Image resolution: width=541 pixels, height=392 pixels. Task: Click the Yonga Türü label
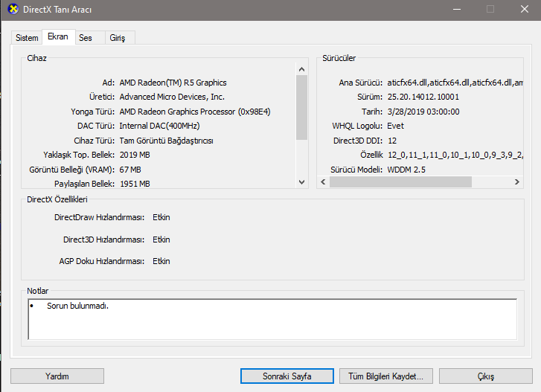pos(92,112)
